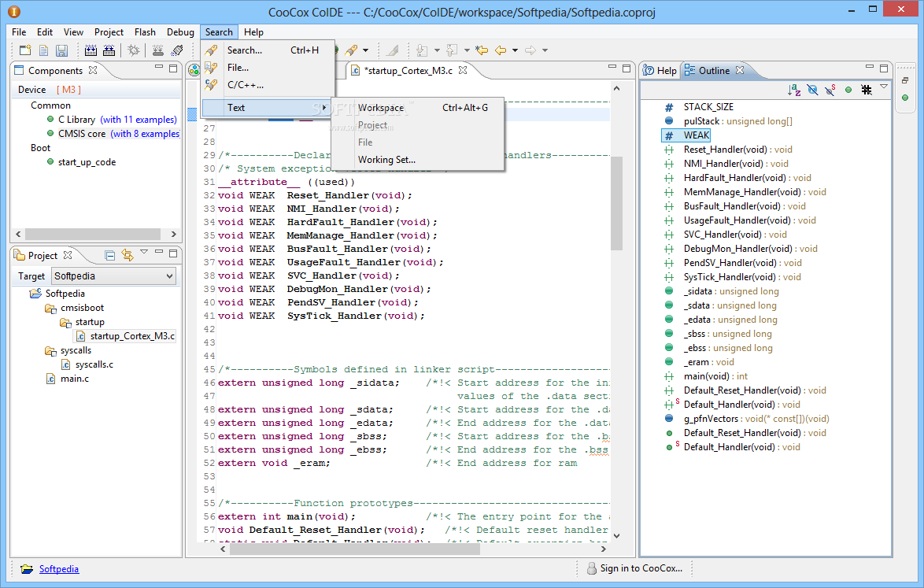
Task: Open the Outline view menu triangle
Action: click(884, 87)
